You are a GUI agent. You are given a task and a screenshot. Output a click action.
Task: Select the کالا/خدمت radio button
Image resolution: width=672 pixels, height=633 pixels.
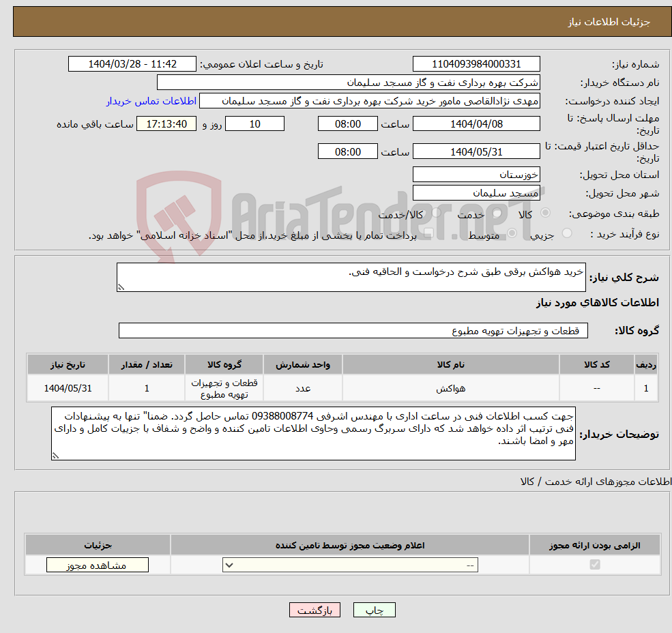[x=436, y=213]
